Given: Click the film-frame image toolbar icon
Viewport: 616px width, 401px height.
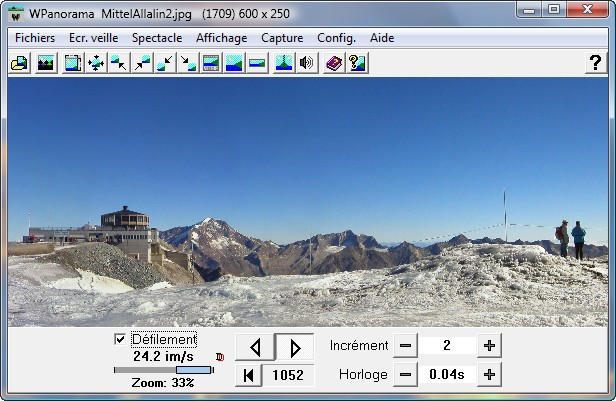Looking at the screenshot, I should (73, 63).
